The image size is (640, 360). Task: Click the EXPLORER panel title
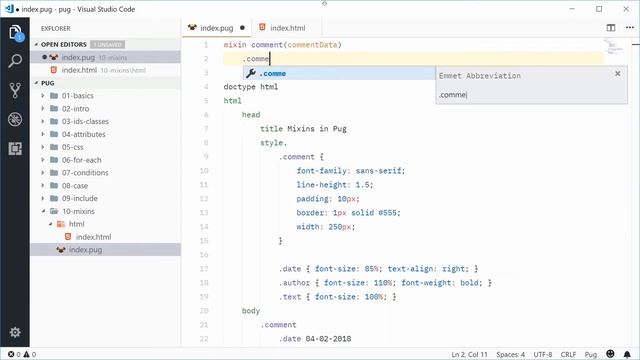[56, 28]
